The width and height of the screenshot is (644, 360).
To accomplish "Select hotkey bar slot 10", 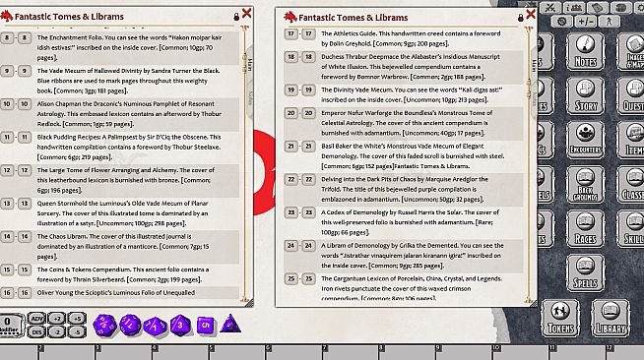I will point(520,353).
